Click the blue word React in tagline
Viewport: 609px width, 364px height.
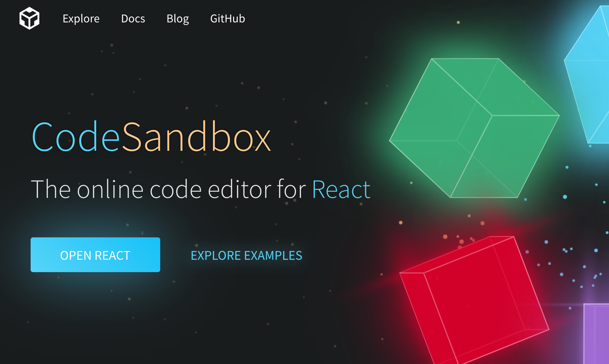click(341, 189)
